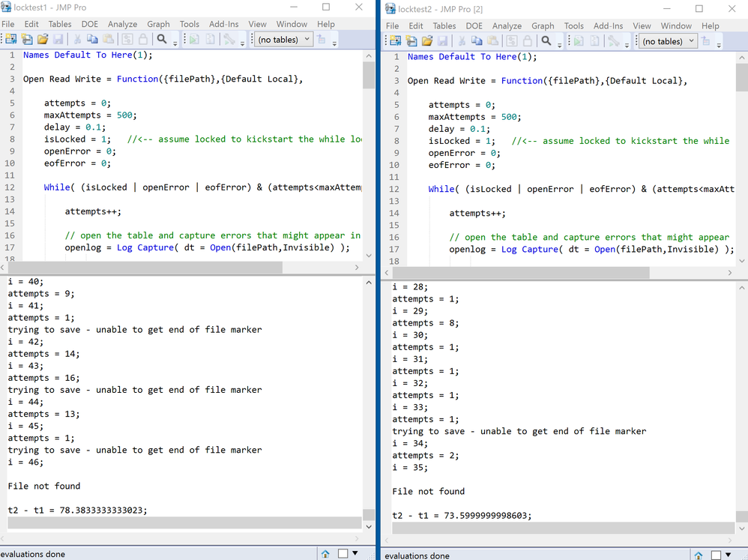
Task: Expand toolbar overflow arrow after Debug icon in locktest2
Action: (x=627, y=45)
